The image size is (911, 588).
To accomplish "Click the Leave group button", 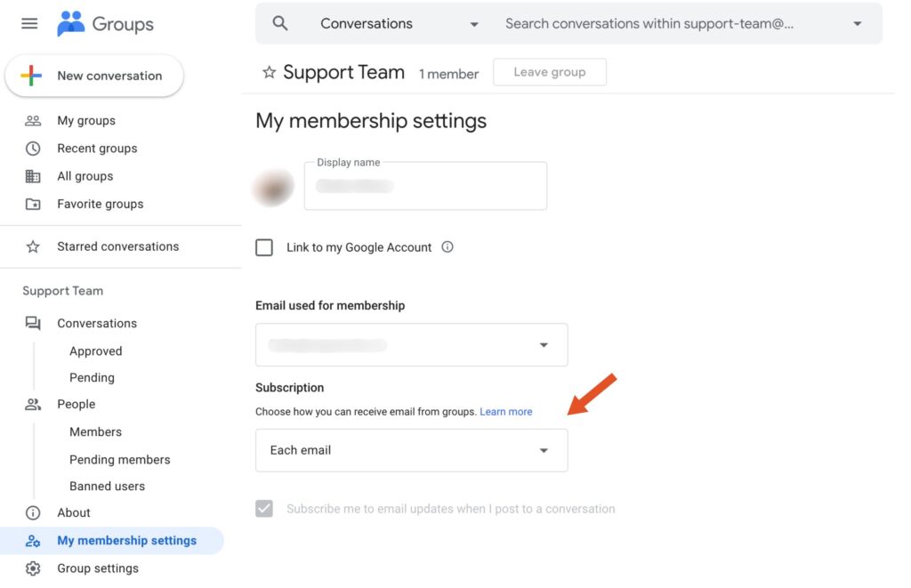I will 550,72.
